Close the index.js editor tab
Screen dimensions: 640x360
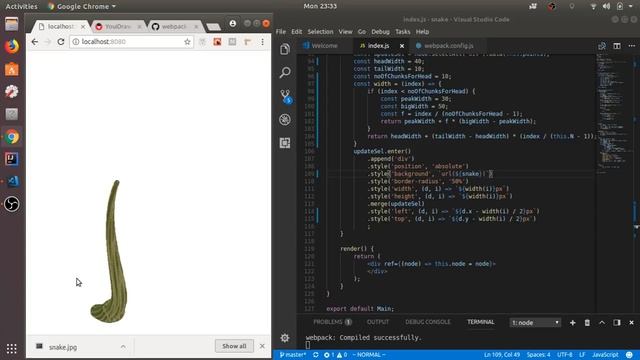pyautogui.click(x=402, y=46)
